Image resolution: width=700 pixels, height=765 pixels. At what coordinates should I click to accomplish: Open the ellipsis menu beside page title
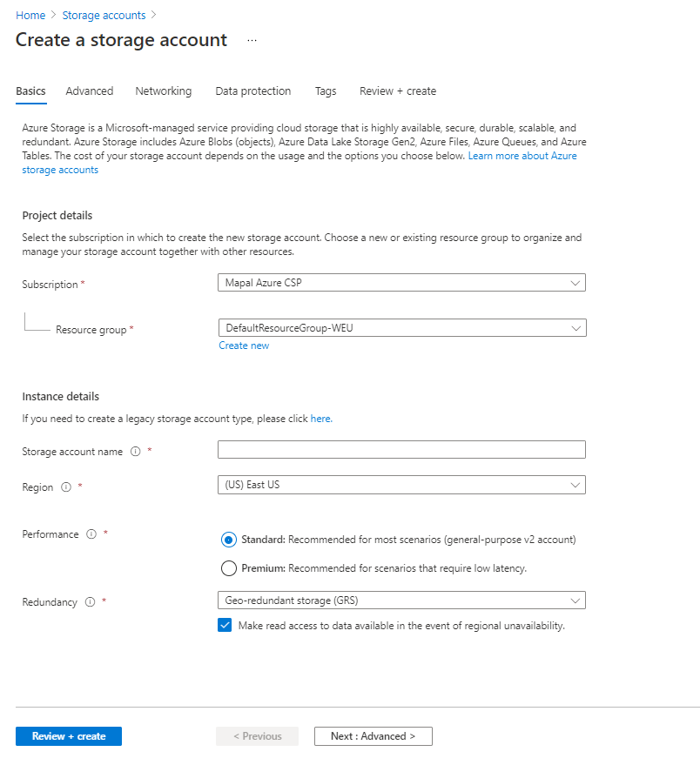(x=252, y=41)
